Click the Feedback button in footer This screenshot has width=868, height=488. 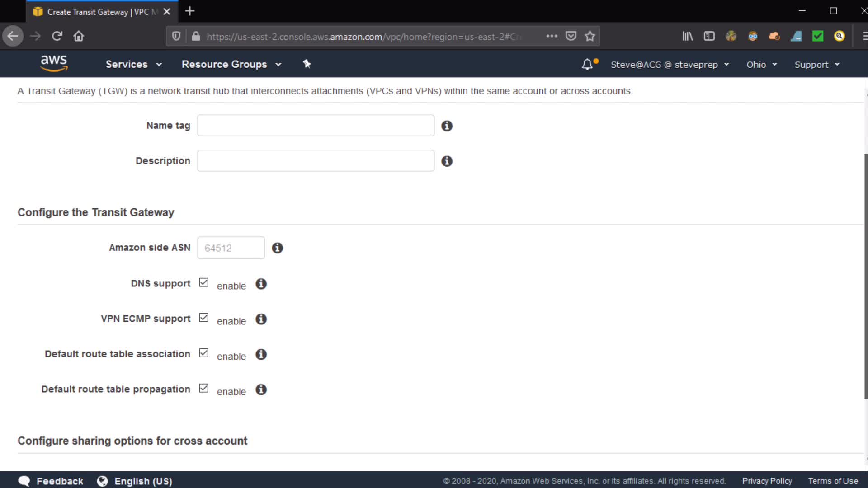coord(51,481)
